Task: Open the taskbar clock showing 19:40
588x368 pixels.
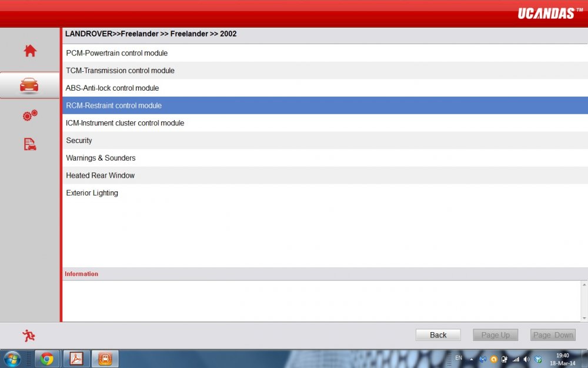Action: click(563, 359)
